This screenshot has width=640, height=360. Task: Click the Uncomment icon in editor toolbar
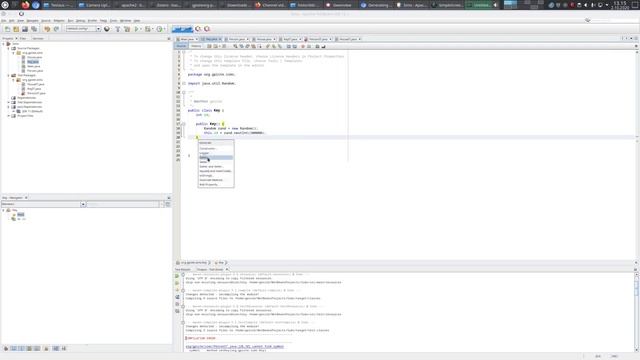323,47
